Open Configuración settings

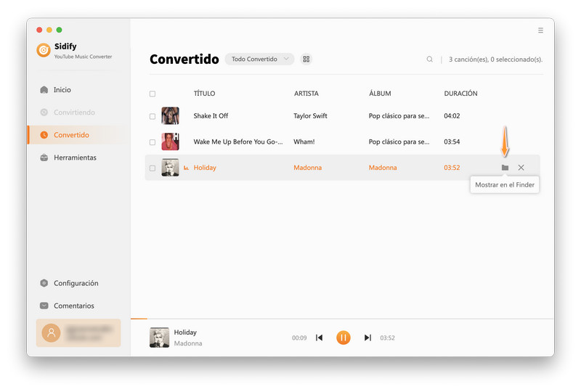[x=78, y=283]
